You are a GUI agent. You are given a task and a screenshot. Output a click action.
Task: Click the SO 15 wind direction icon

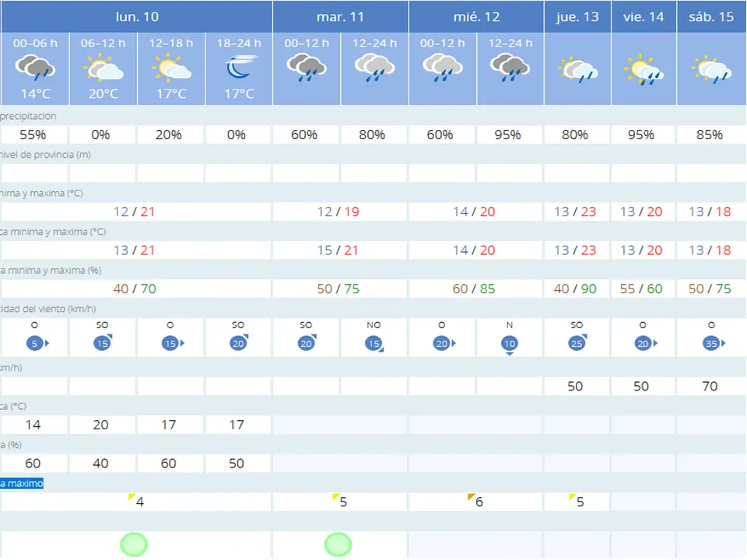click(103, 343)
